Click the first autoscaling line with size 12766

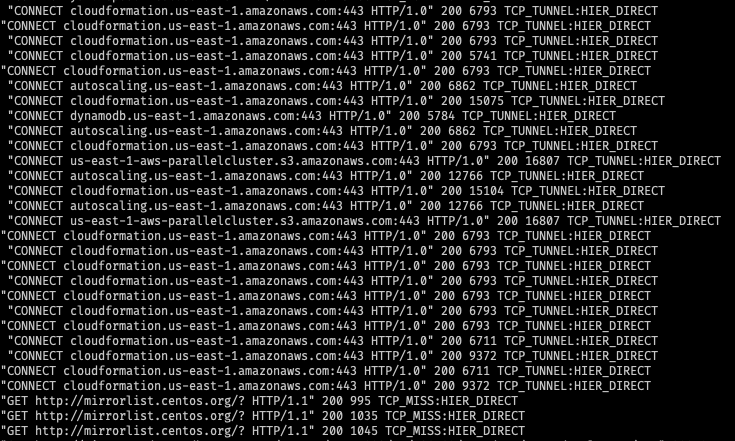[325, 176]
